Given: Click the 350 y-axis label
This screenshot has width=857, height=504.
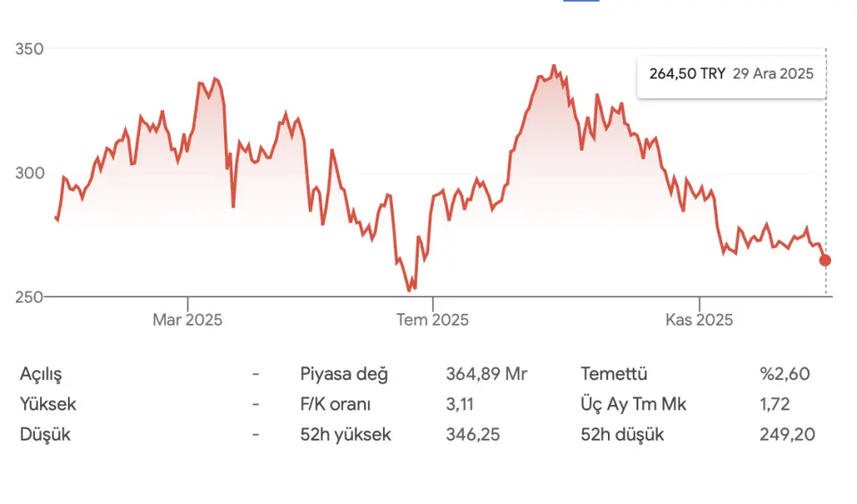Looking at the screenshot, I should coord(29,49).
